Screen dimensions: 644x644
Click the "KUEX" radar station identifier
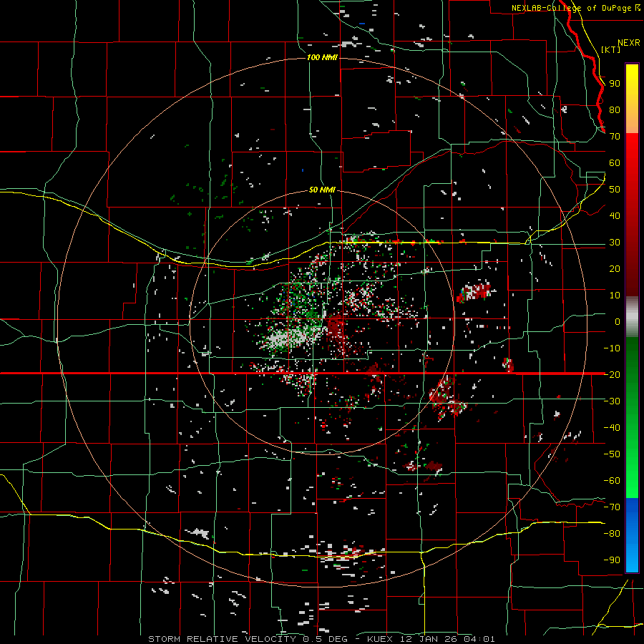coord(381,639)
